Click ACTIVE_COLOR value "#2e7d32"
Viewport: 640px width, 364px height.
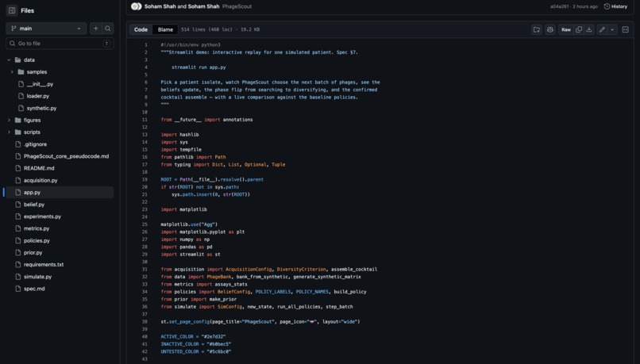[x=214, y=337]
